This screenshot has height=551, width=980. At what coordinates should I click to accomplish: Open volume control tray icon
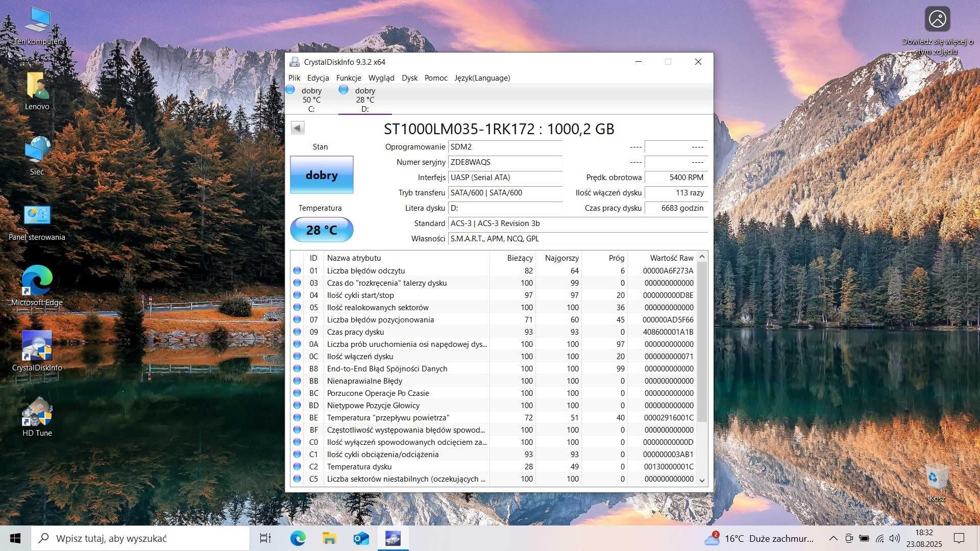coord(894,538)
